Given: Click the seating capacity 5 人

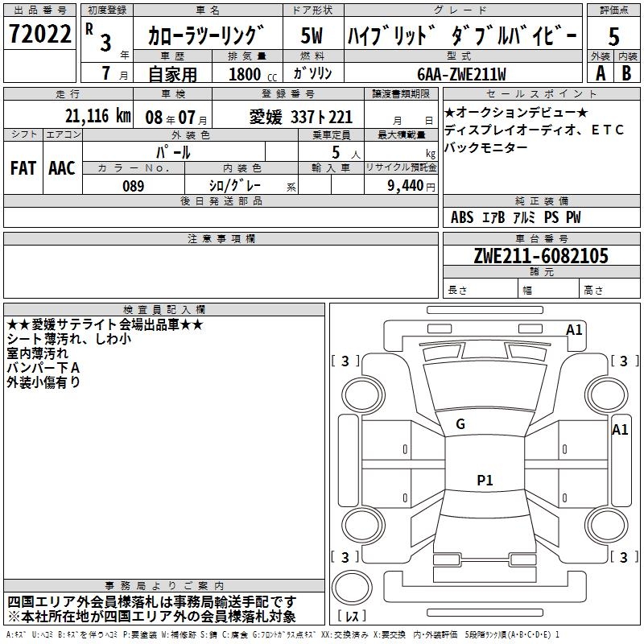Looking at the screenshot, I should [x=346, y=152].
